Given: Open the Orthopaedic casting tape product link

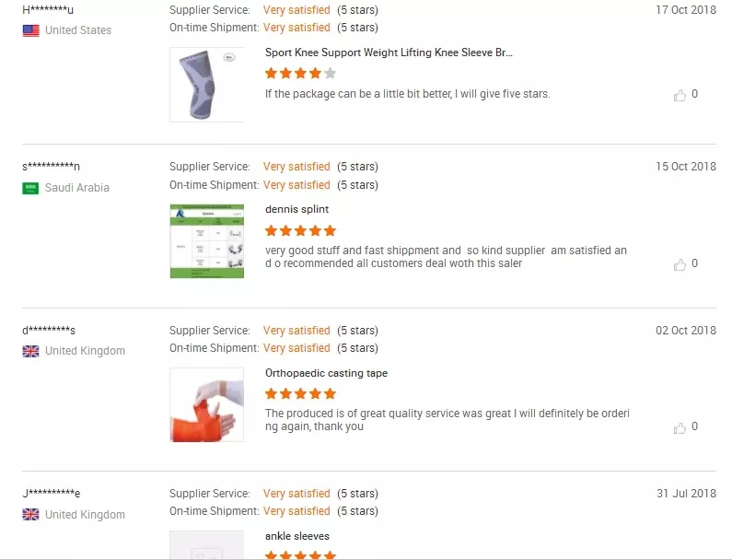Looking at the screenshot, I should coord(326,374).
